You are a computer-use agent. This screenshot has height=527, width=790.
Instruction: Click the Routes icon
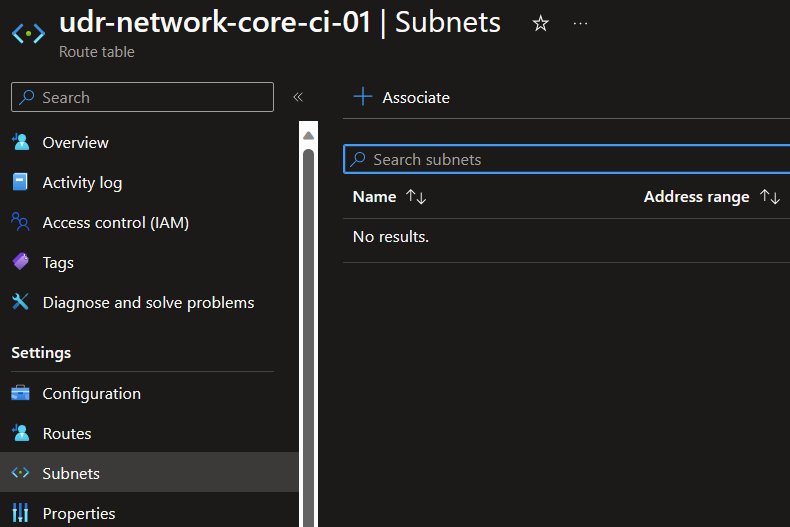[x=21, y=433]
